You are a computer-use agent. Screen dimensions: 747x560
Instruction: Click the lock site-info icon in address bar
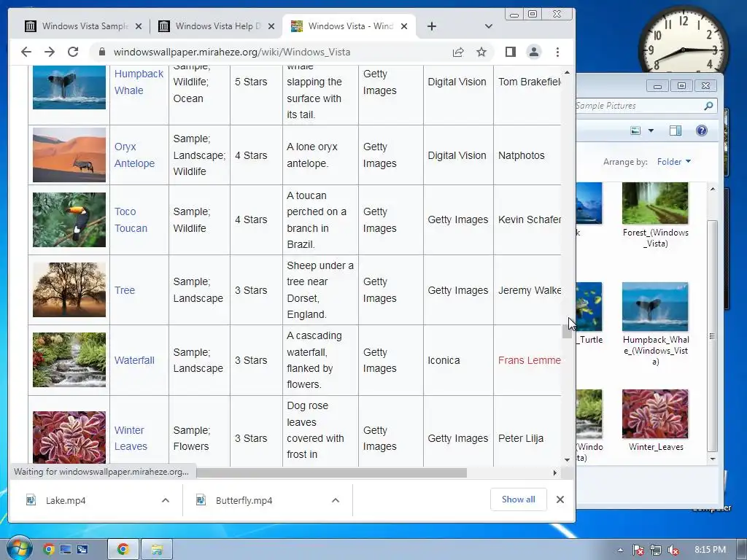pyautogui.click(x=101, y=52)
